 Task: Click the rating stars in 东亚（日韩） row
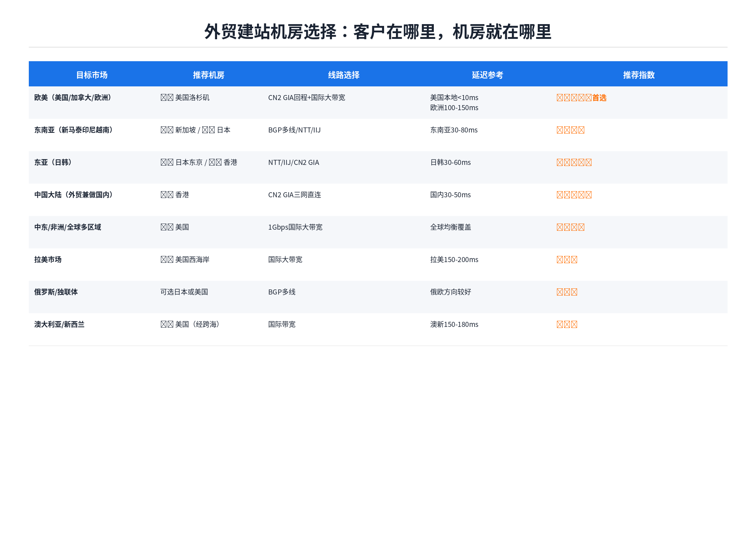(x=574, y=162)
